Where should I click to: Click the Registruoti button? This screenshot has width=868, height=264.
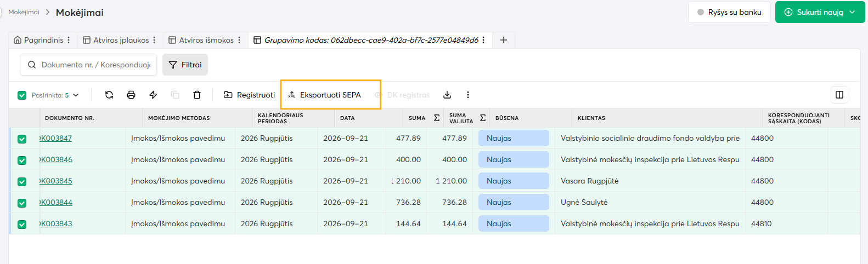[x=250, y=95]
